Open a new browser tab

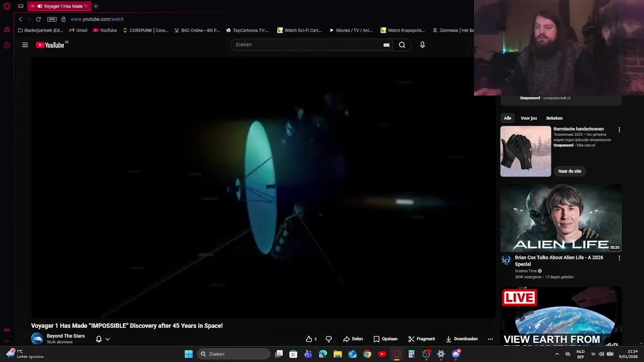[x=96, y=6]
